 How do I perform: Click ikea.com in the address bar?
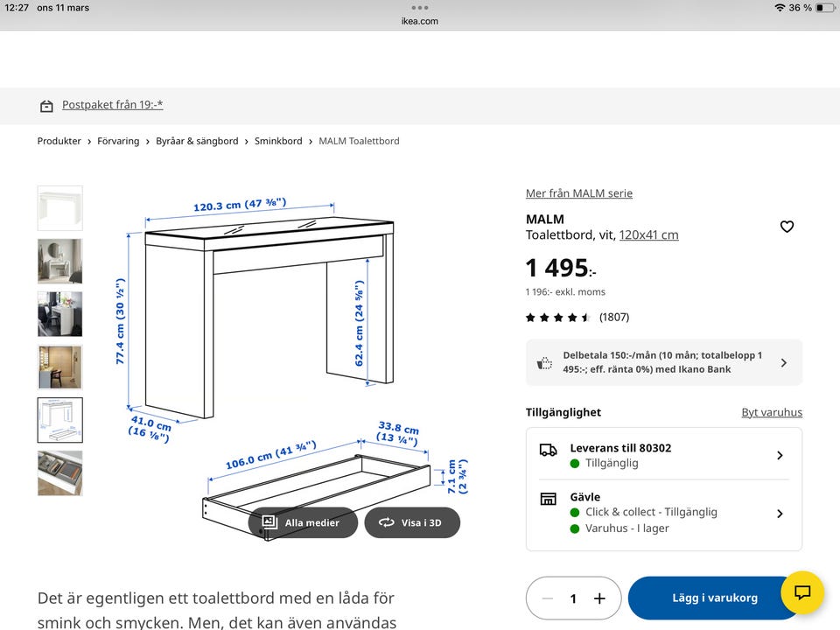click(x=419, y=21)
